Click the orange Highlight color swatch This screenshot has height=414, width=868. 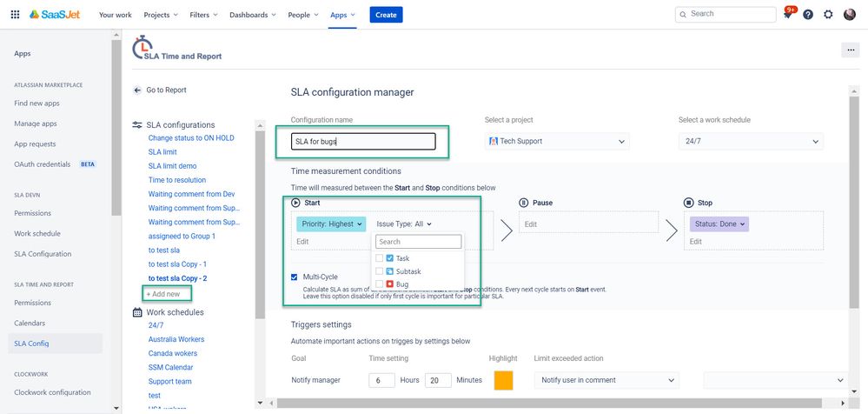pos(504,380)
